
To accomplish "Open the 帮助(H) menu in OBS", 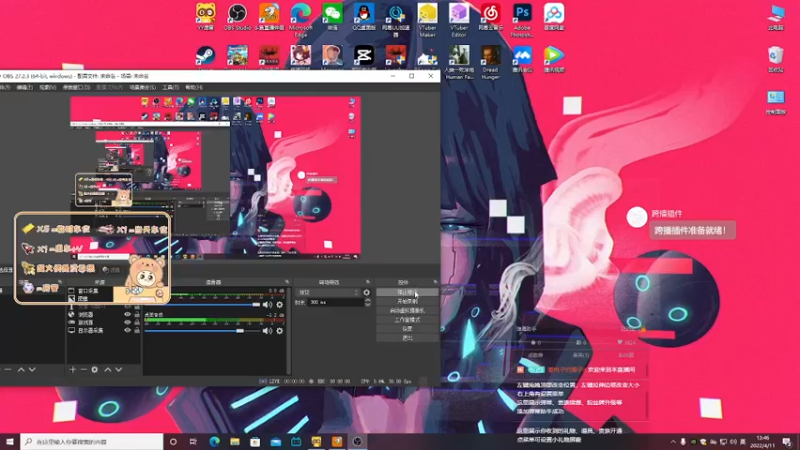I will [x=194, y=88].
